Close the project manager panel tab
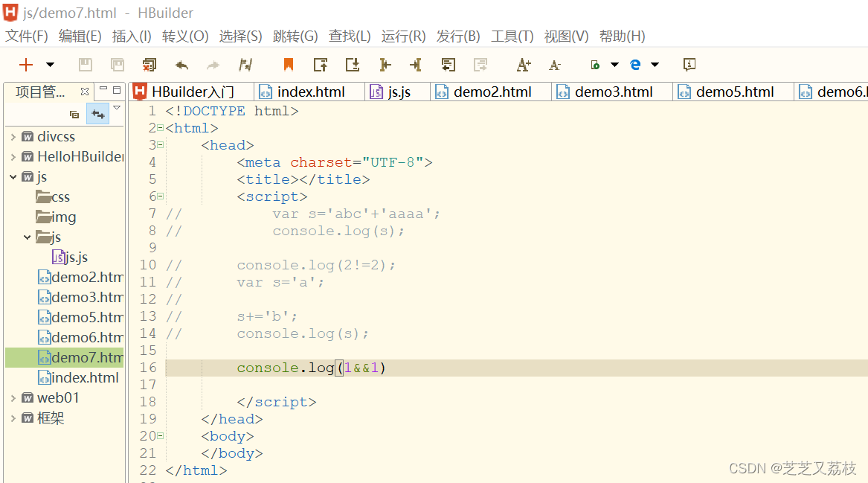 [x=85, y=92]
